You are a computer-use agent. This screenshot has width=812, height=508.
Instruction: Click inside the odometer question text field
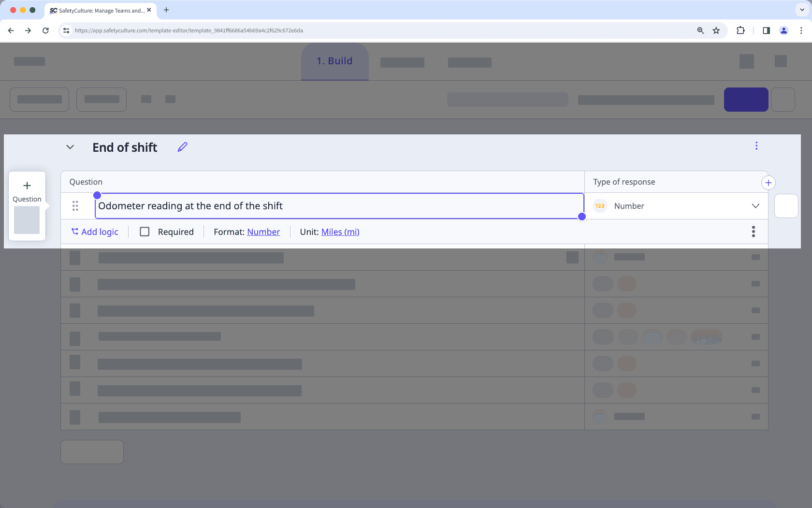point(338,205)
